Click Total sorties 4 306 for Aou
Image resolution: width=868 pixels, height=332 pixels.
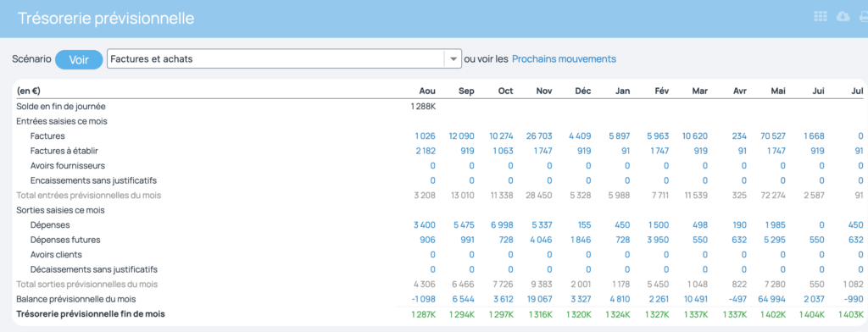pyautogui.click(x=425, y=285)
